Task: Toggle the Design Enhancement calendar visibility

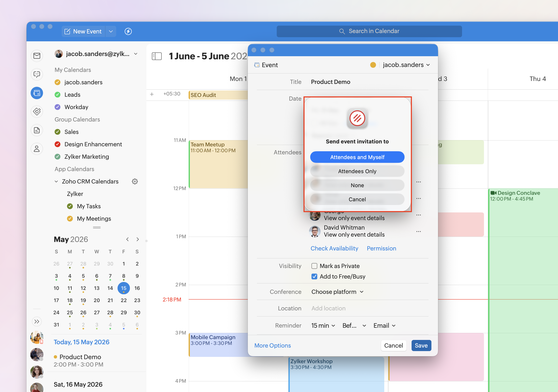Action: point(57,144)
